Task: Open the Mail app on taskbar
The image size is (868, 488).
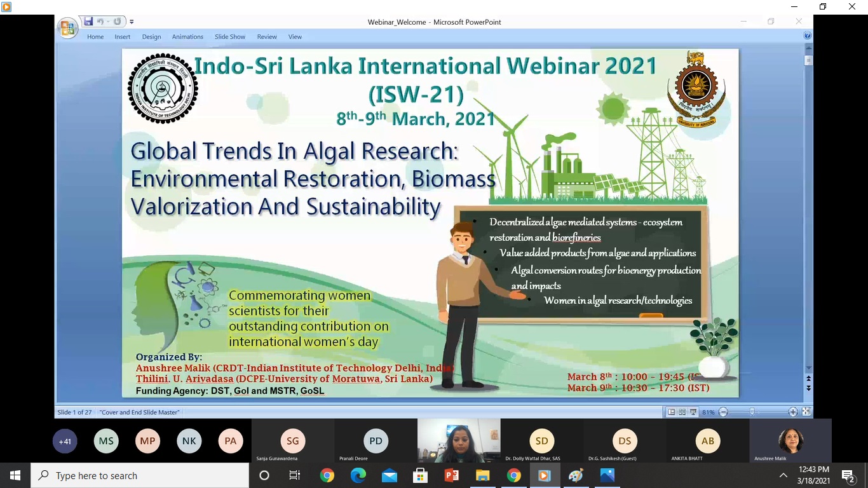Action: point(389,475)
